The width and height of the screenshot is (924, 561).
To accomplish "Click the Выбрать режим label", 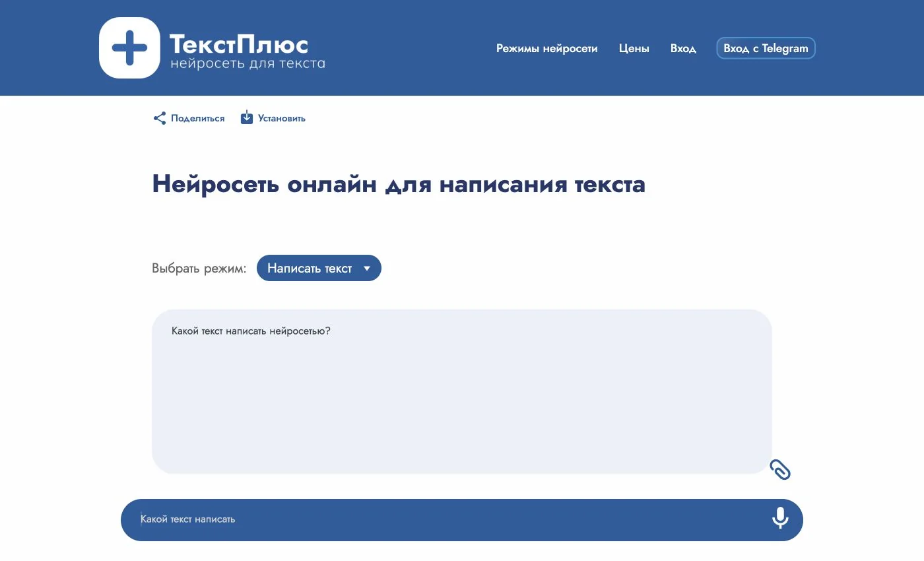I will click(x=199, y=269).
